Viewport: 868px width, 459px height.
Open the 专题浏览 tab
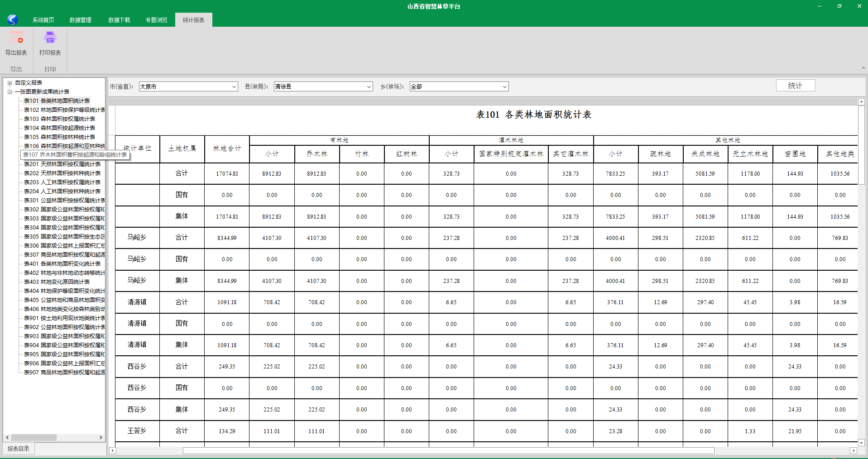(x=156, y=20)
